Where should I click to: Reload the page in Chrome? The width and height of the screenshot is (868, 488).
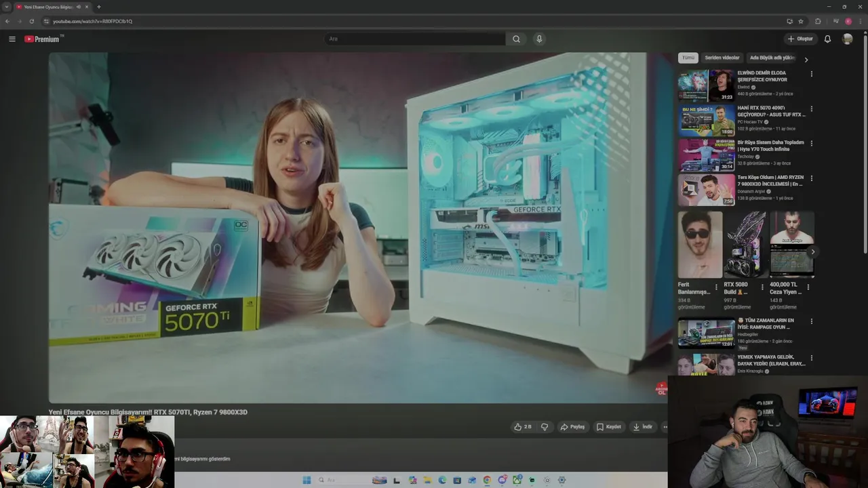click(31, 21)
